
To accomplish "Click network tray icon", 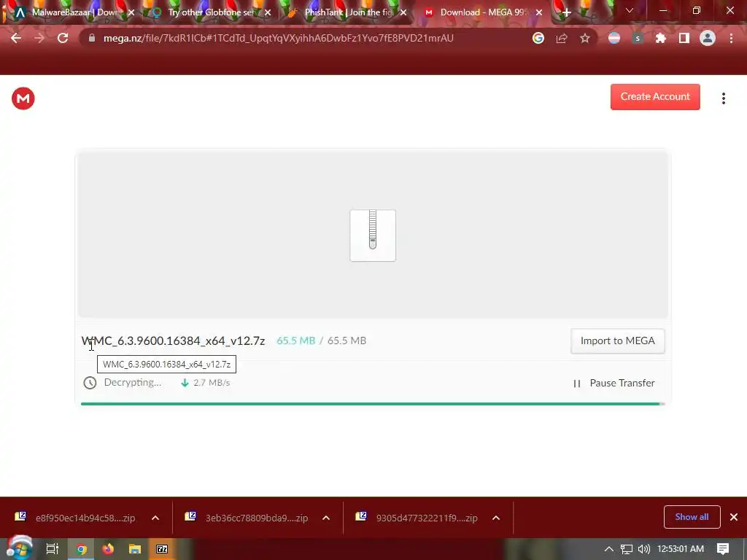I will (x=627, y=549).
